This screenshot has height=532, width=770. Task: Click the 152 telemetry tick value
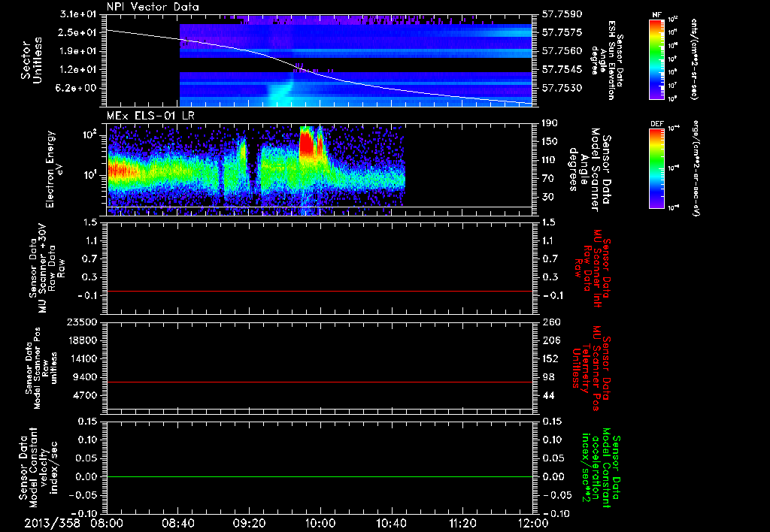[550, 358]
